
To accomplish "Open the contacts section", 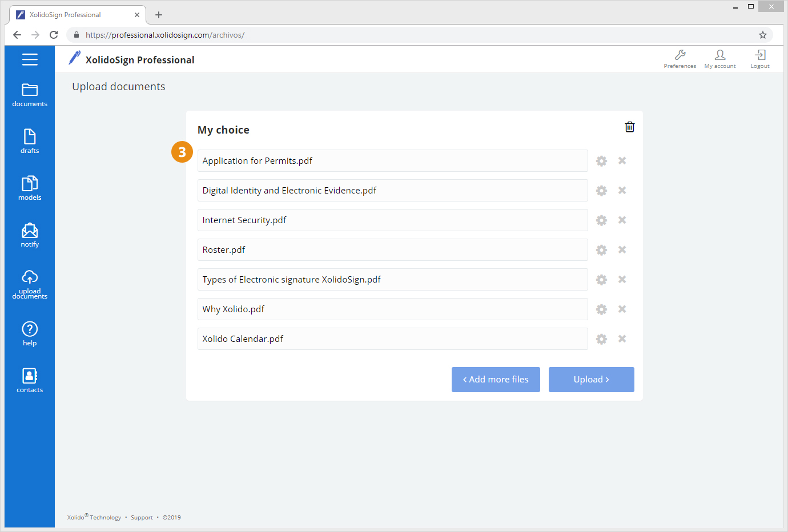I will pyautogui.click(x=30, y=381).
